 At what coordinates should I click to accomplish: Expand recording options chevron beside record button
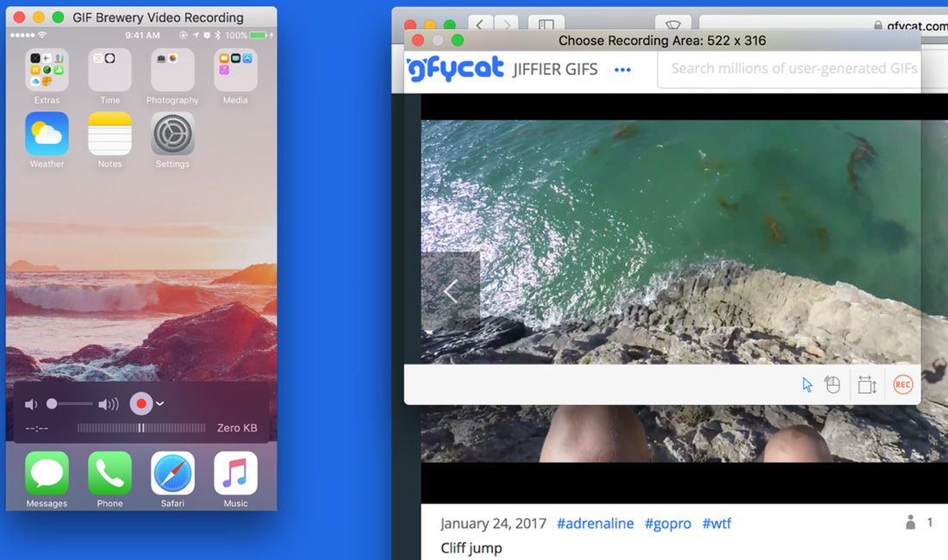click(x=160, y=404)
